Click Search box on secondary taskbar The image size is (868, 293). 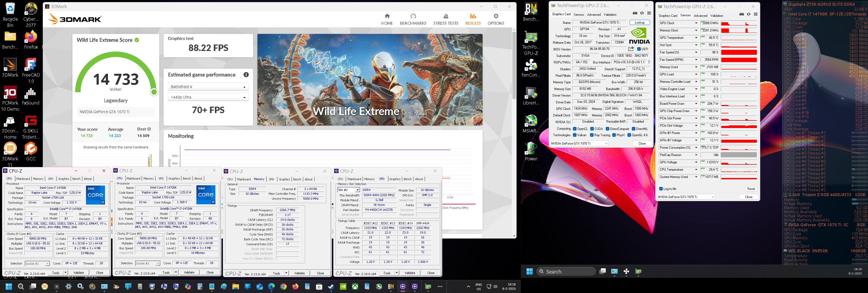click(566, 271)
